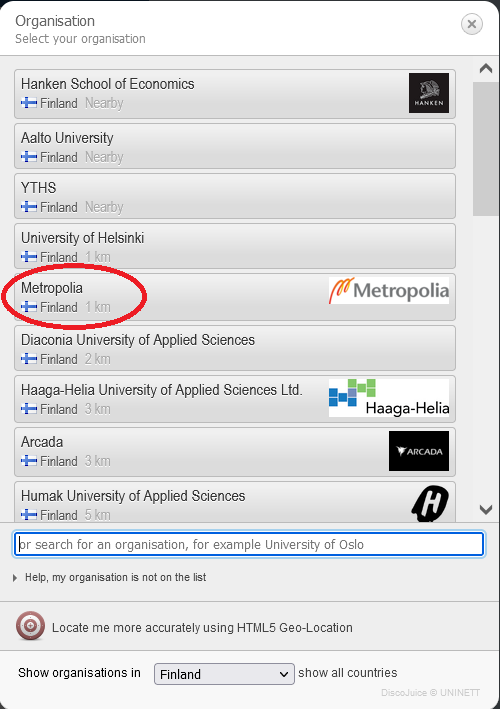Close the organisation dialog with X
Screen dimensions: 500x709
[x=472, y=24]
